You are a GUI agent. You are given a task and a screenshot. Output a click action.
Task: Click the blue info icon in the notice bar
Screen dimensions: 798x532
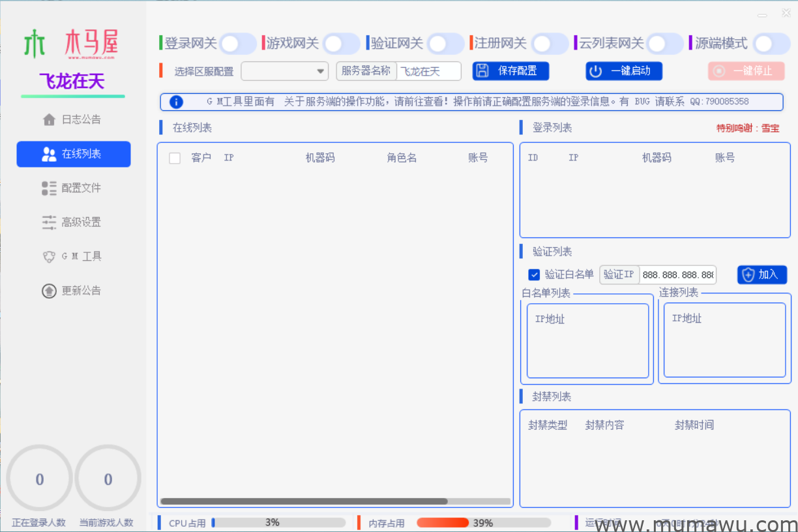(x=175, y=102)
